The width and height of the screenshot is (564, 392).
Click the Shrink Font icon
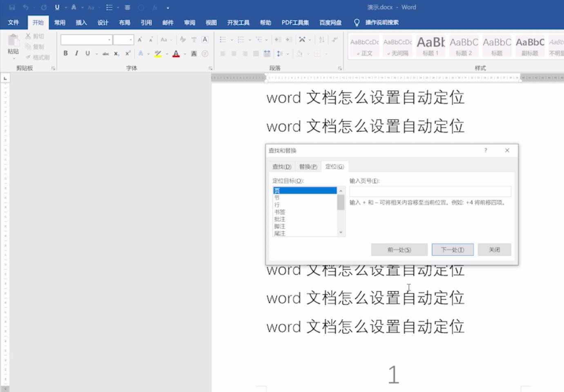pos(151,40)
